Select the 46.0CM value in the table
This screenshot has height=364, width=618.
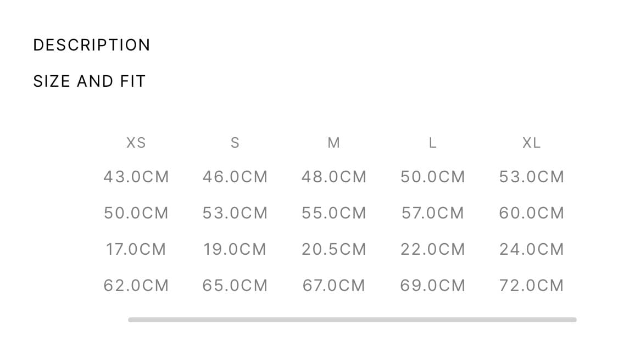[235, 177]
